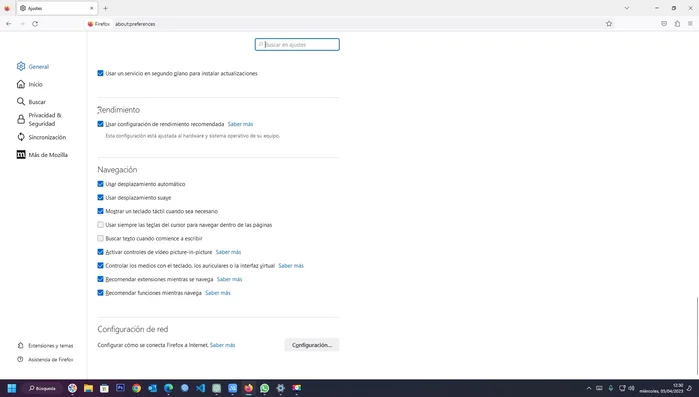Show hidden system tray icons
Image resolution: width=699 pixels, height=397 pixels.
click(x=588, y=388)
